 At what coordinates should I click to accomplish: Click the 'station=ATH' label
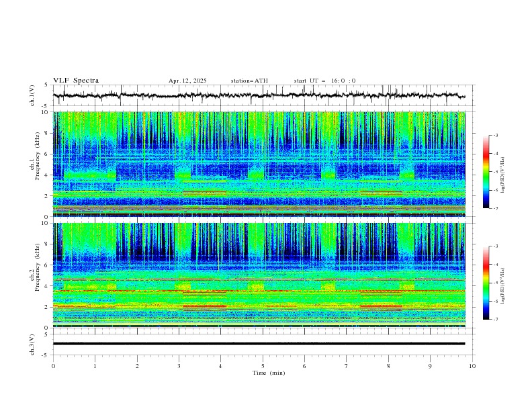249,81
